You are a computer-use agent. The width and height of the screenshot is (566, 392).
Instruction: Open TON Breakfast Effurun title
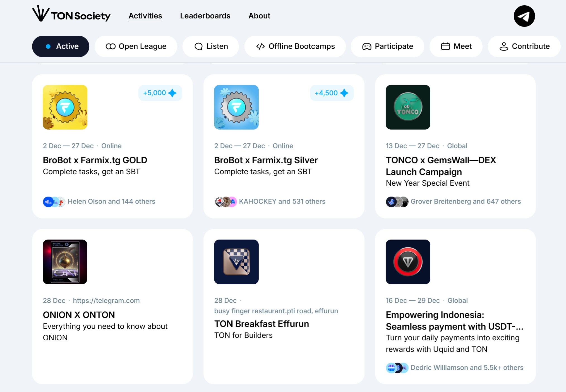click(x=262, y=324)
